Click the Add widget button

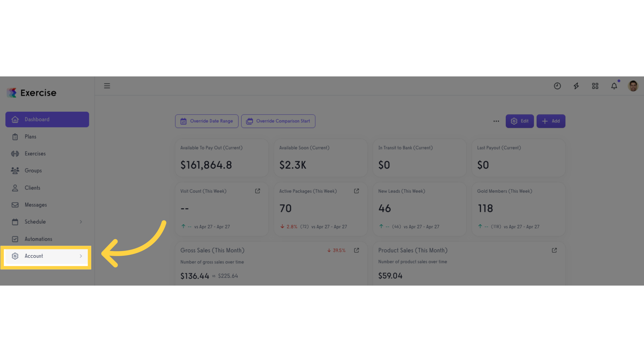coord(551,121)
